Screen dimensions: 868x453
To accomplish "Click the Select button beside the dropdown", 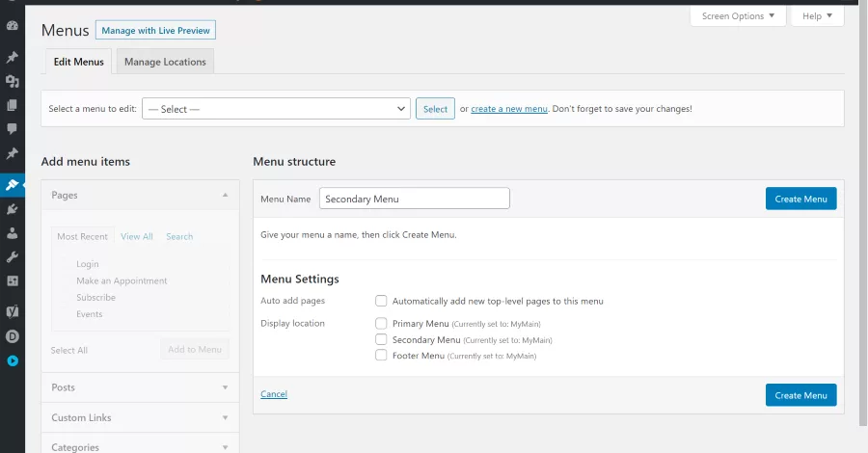I will click(435, 109).
